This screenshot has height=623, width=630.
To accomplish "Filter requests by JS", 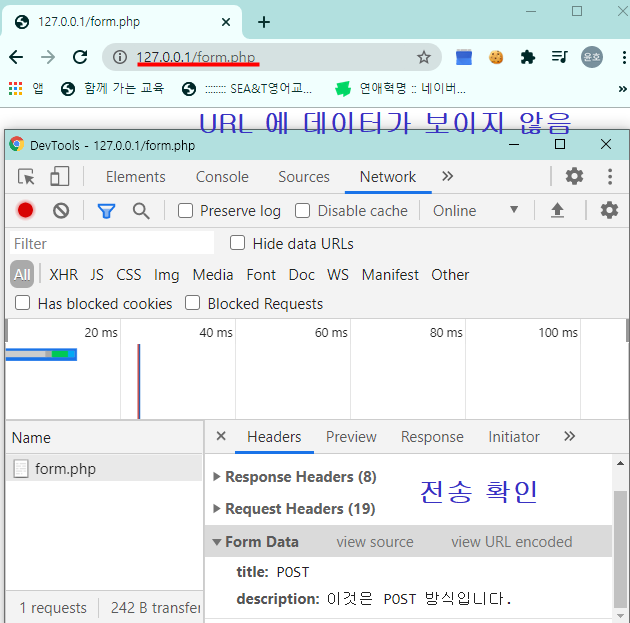I will tap(97, 275).
